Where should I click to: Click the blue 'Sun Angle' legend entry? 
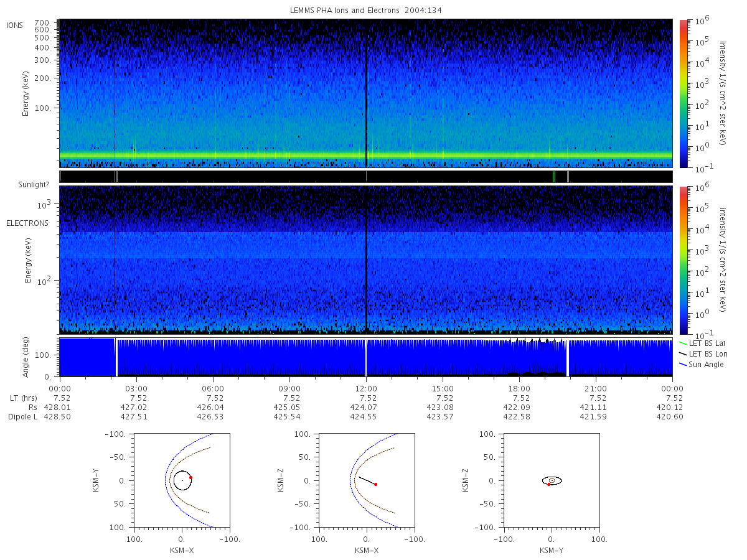pyautogui.click(x=701, y=364)
